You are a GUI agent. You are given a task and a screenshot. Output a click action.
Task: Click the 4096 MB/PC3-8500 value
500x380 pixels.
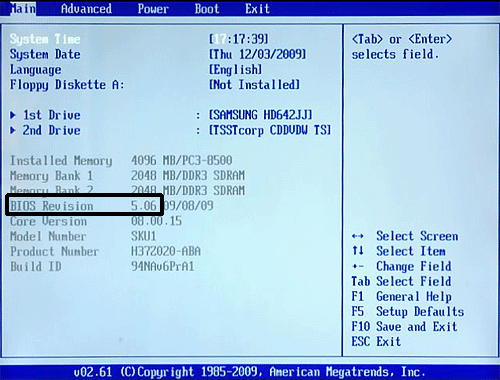tap(182, 161)
